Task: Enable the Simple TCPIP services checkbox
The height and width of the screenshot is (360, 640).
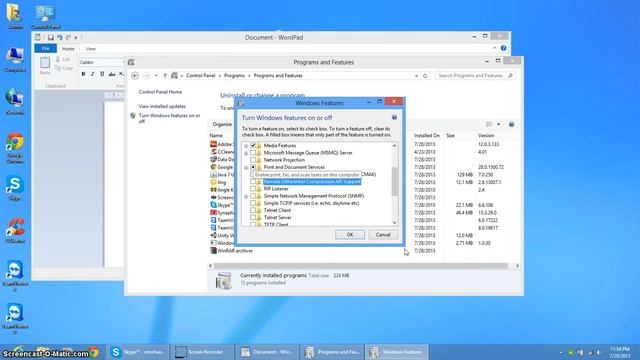Action: (x=253, y=203)
